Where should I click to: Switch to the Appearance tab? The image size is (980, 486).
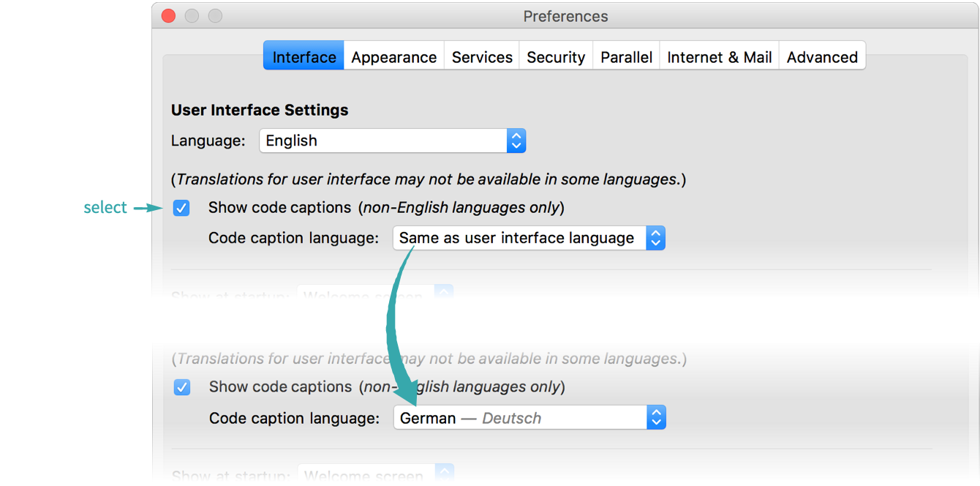tap(393, 57)
